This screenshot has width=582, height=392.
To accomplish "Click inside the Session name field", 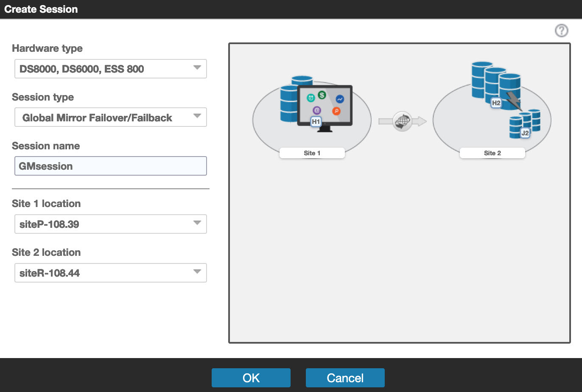I will click(110, 166).
